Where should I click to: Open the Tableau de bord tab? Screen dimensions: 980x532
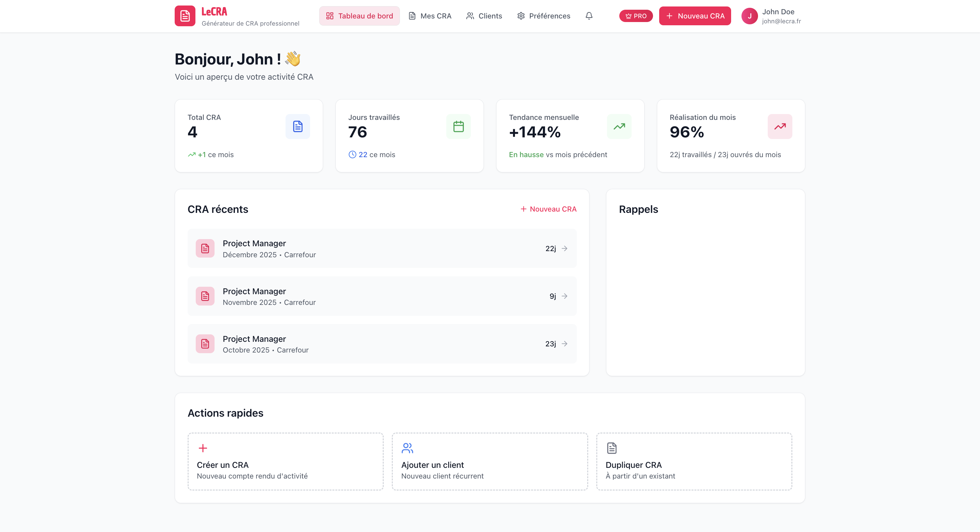coord(359,16)
